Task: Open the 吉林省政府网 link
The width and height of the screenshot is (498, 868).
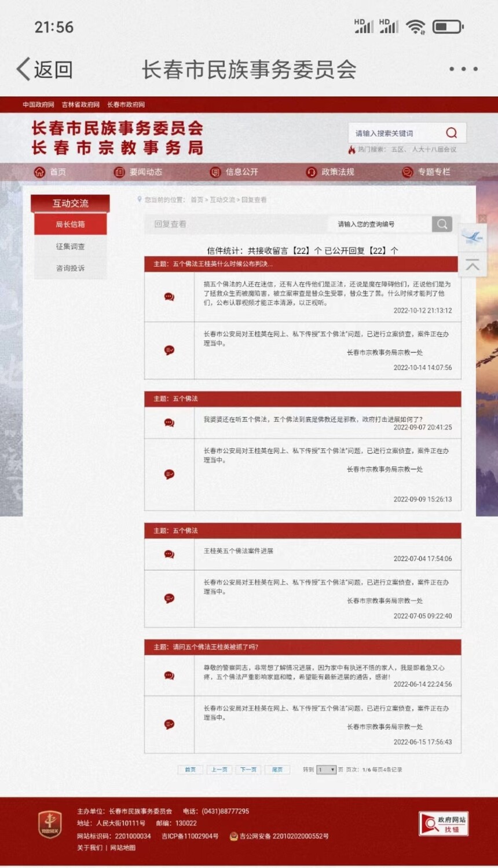Action: (x=80, y=105)
